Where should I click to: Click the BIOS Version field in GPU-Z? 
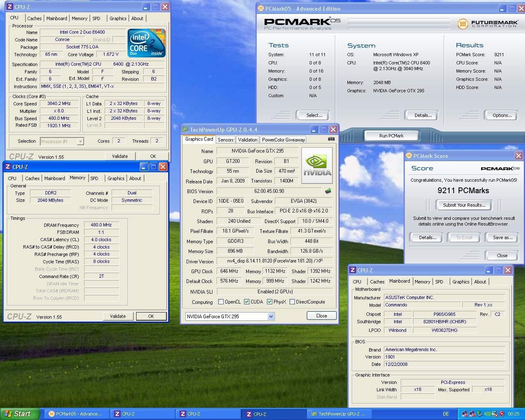pos(269,191)
